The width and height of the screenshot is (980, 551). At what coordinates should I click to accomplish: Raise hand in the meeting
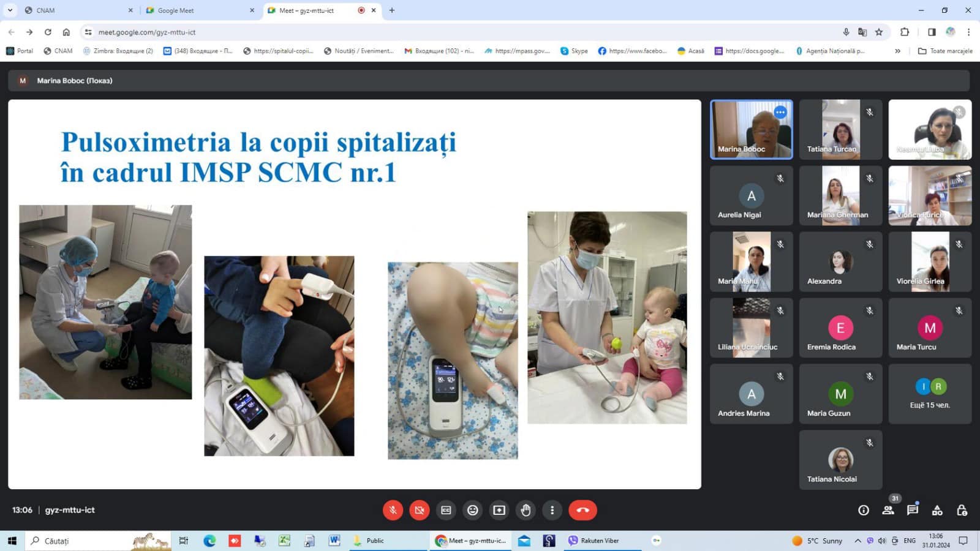coord(526,510)
